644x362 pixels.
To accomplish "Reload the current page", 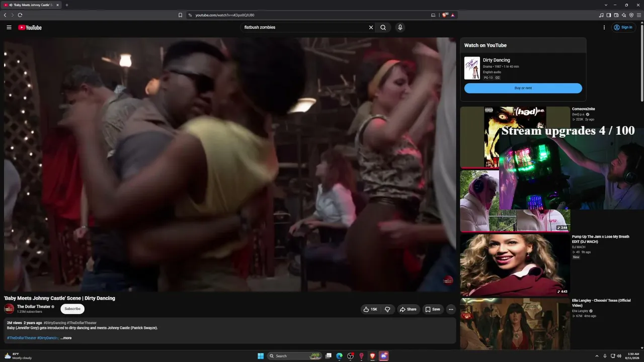I will (x=20, y=15).
